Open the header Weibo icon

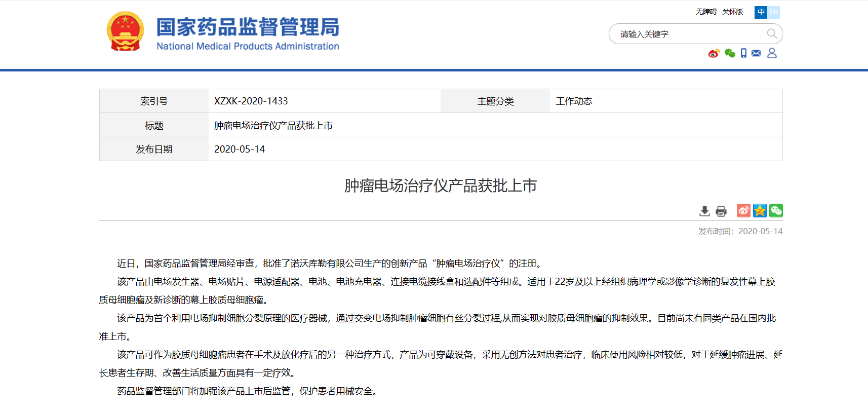714,53
